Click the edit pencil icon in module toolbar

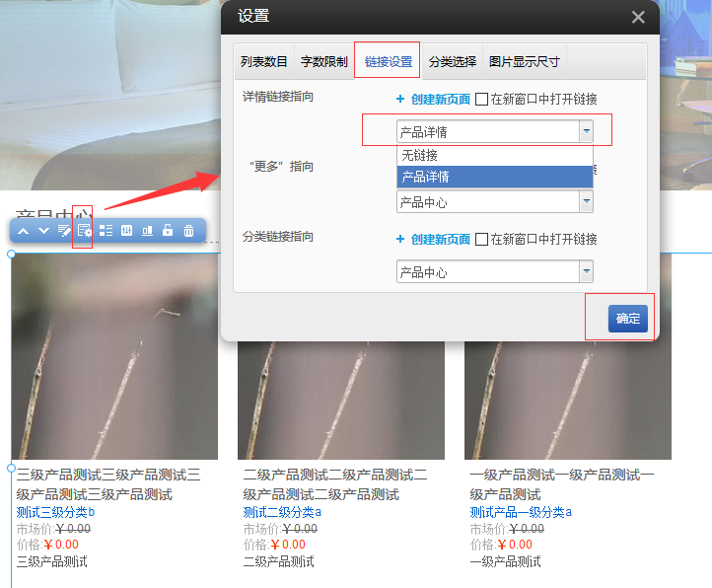tap(64, 231)
